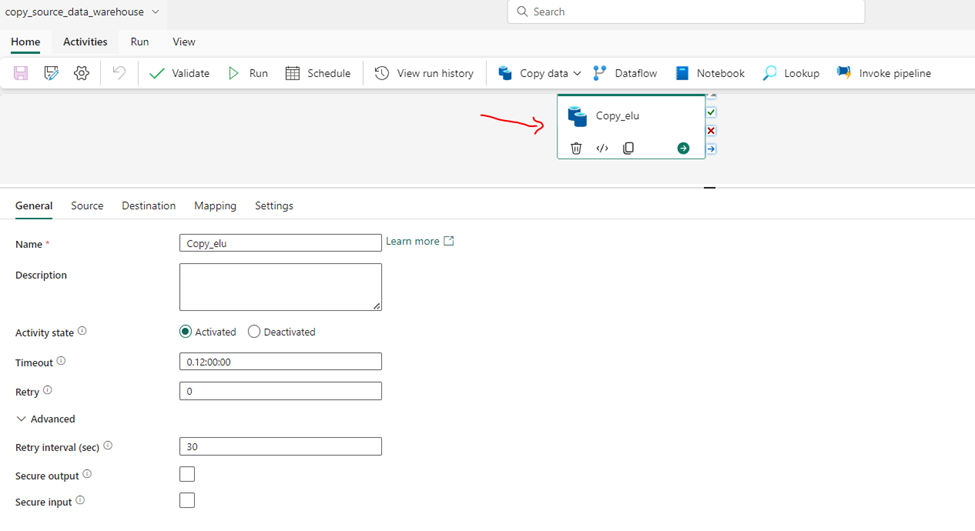
Task: Switch to the Settings tab
Action: [x=274, y=206]
